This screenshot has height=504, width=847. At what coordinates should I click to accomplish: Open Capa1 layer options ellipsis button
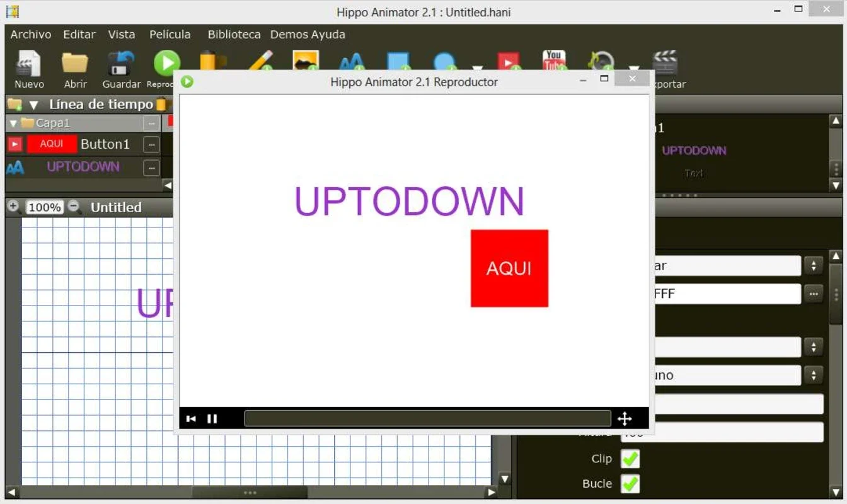click(x=151, y=123)
